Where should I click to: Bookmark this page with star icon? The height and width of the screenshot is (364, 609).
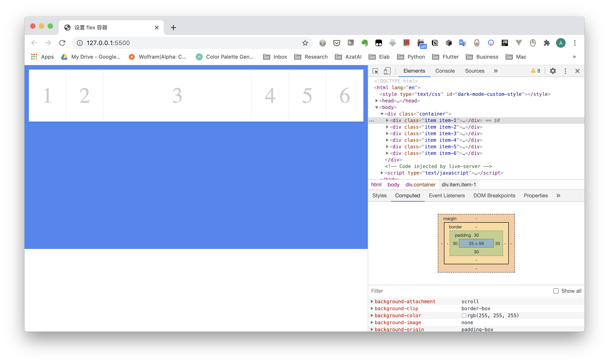pos(305,43)
